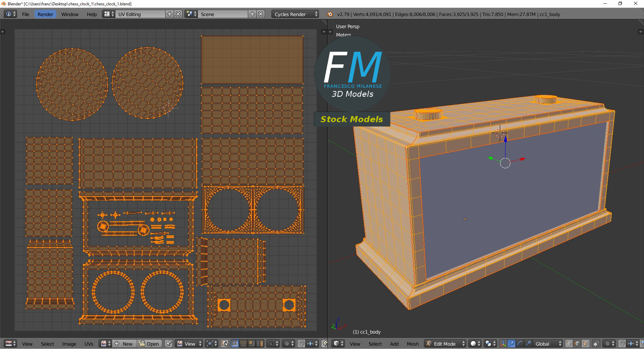Viewport: 644px width, 349px height.
Task: Click the green Y-axis manipulator arrow
Action: click(x=490, y=158)
